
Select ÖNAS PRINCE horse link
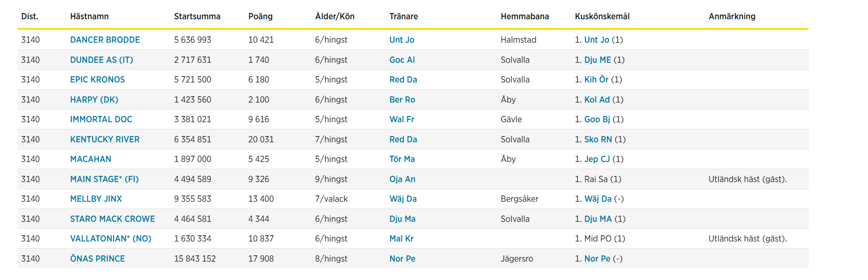point(97,259)
